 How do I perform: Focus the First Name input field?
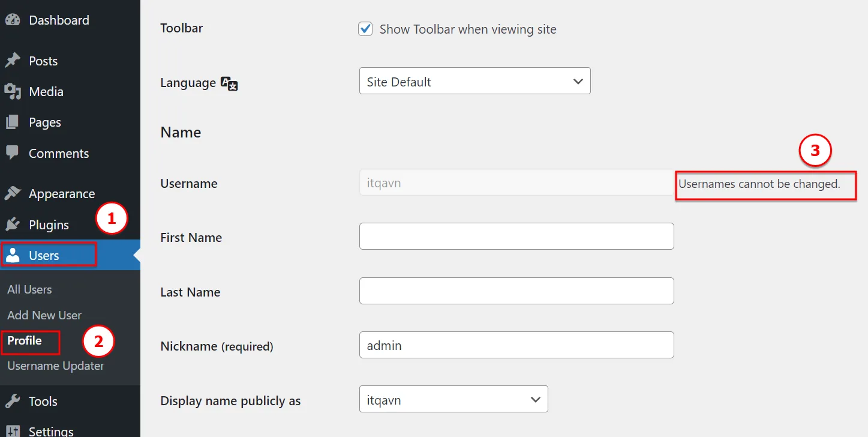[x=516, y=236]
